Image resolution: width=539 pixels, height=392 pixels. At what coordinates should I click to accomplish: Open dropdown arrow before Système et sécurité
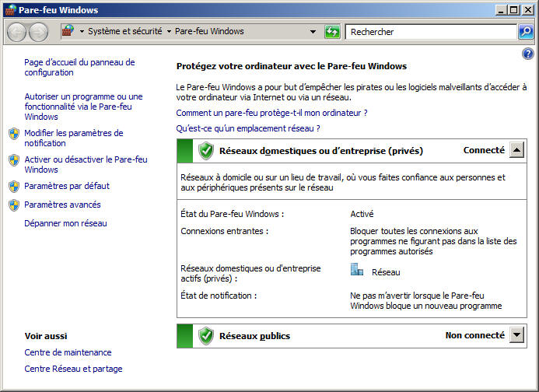click(82, 32)
